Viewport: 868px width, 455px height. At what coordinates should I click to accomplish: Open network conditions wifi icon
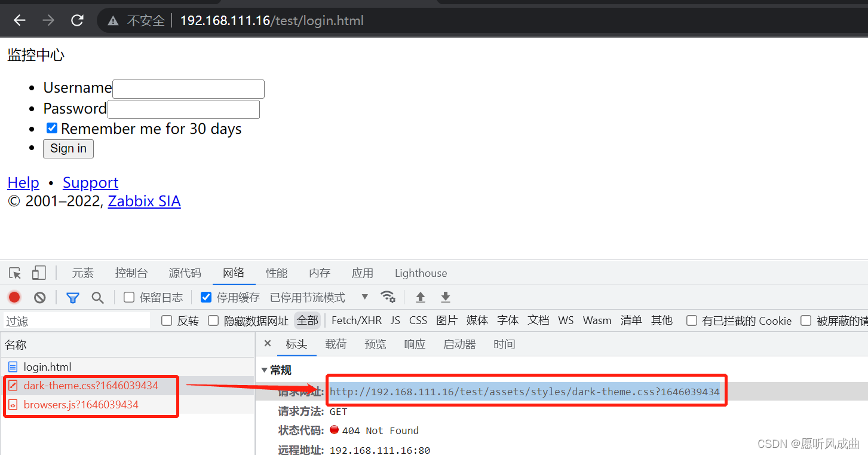click(388, 297)
